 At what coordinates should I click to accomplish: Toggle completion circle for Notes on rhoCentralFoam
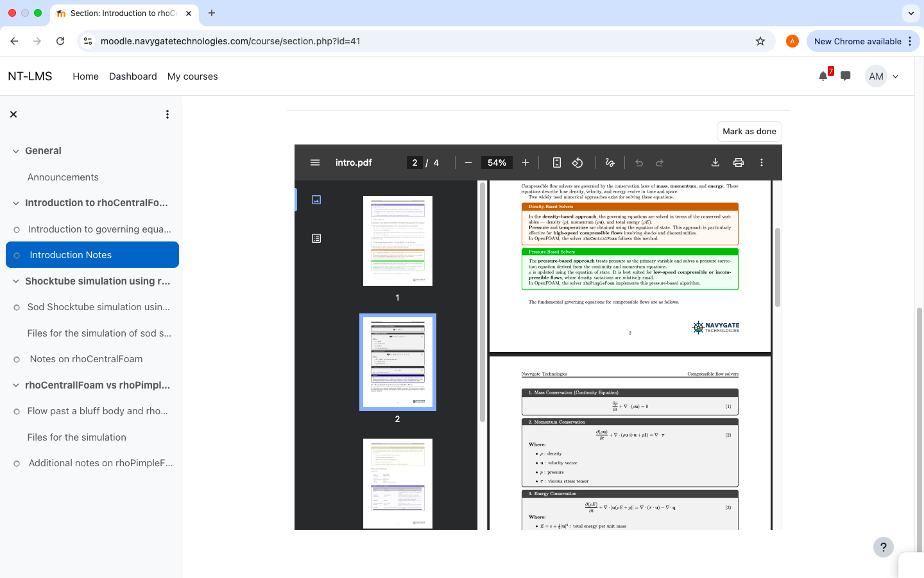coord(17,360)
